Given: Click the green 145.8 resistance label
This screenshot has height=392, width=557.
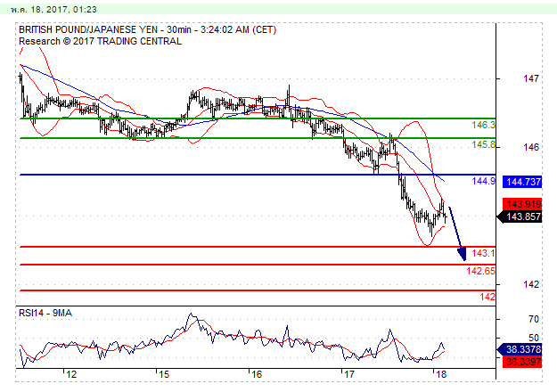Looking at the screenshot, I should click(483, 144).
